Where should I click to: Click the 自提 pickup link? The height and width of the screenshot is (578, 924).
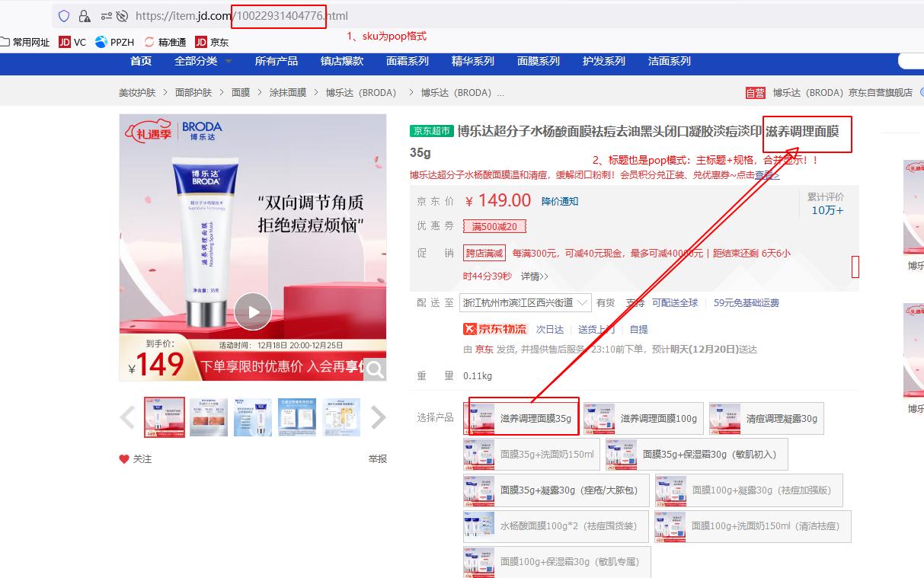[x=638, y=329]
